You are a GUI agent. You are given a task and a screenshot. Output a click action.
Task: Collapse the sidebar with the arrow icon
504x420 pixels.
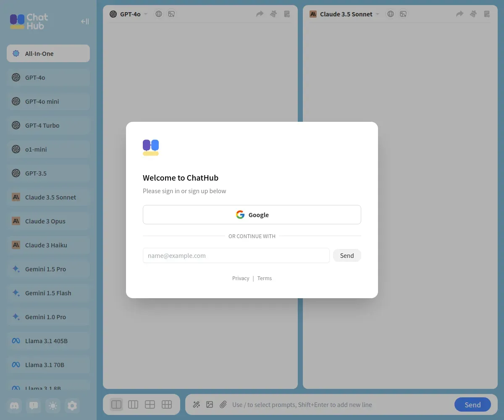point(85,21)
